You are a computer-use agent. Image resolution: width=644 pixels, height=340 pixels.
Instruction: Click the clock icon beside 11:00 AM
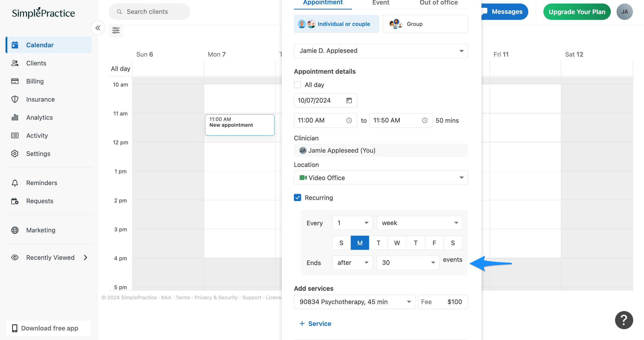(x=349, y=120)
